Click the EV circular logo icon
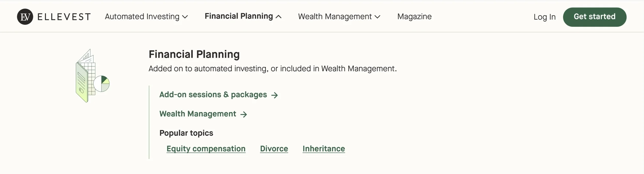The width and height of the screenshot is (644, 174). click(25, 17)
